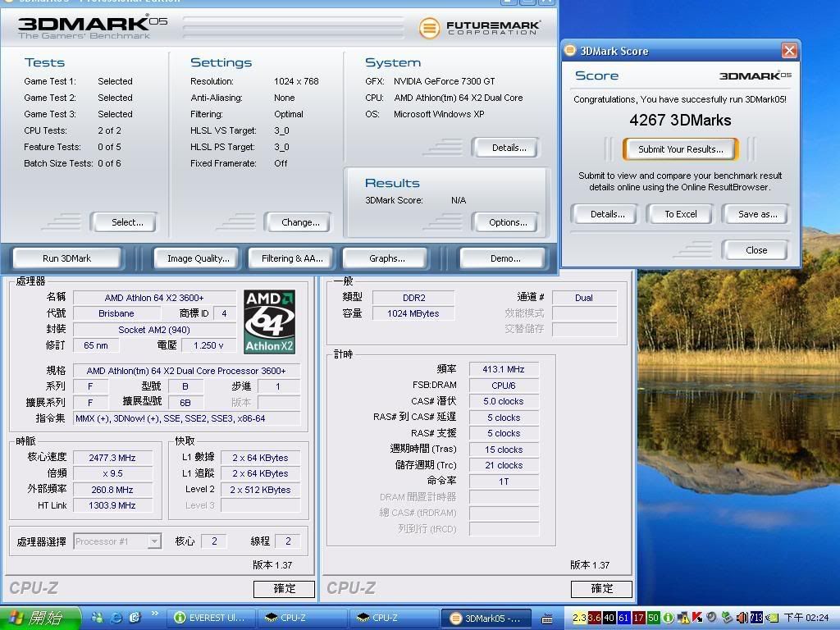Click memory type field DDR2
The width and height of the screenshot is (840, 630).
coord(413,298)
